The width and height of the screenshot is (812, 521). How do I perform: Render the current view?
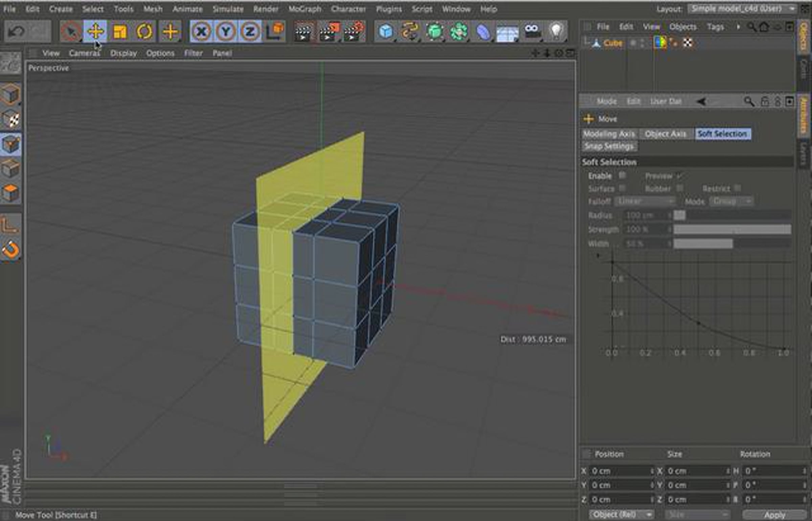(303, 31)
